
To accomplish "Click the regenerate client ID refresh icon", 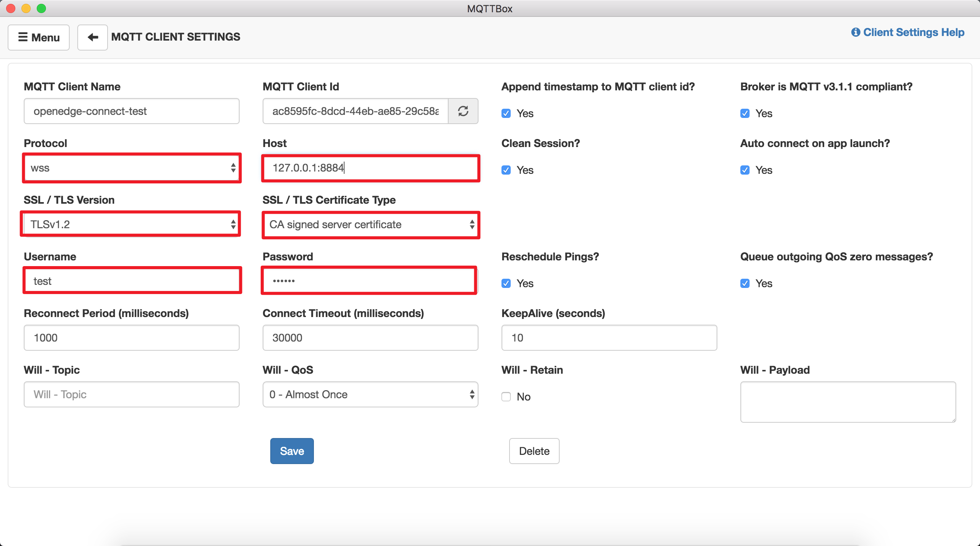I will pyautogui.click(x=463, y=111).
